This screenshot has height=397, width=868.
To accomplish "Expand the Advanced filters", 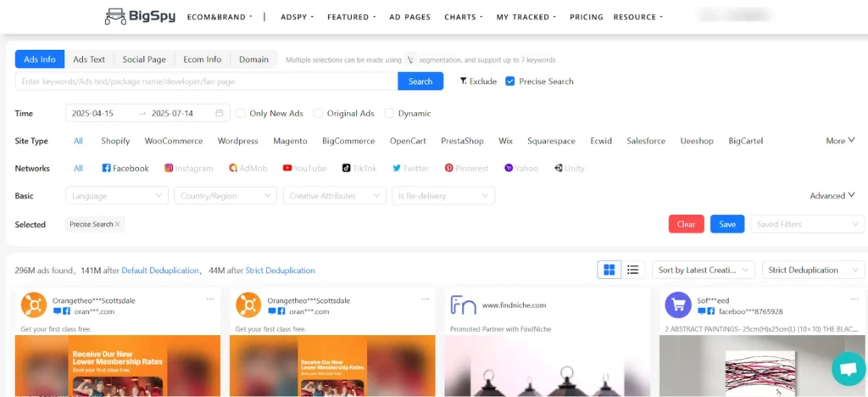I will click(x=832, y=195).
